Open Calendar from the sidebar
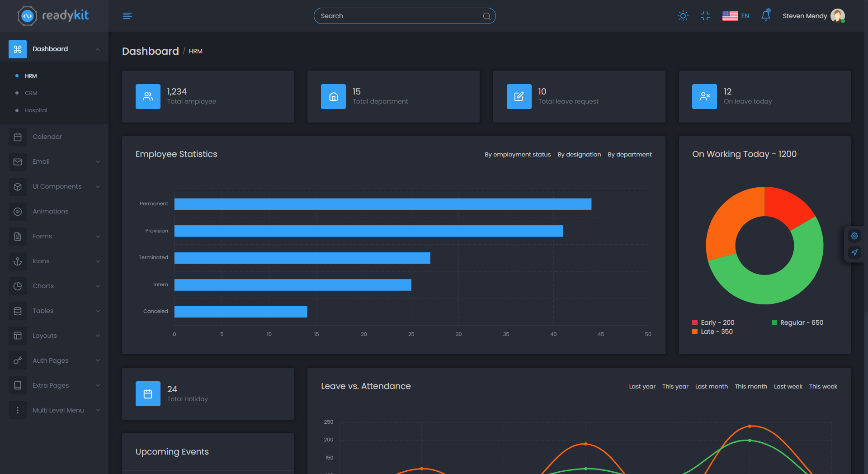This screenshot has height=474, width=868. tap(47, 137)
